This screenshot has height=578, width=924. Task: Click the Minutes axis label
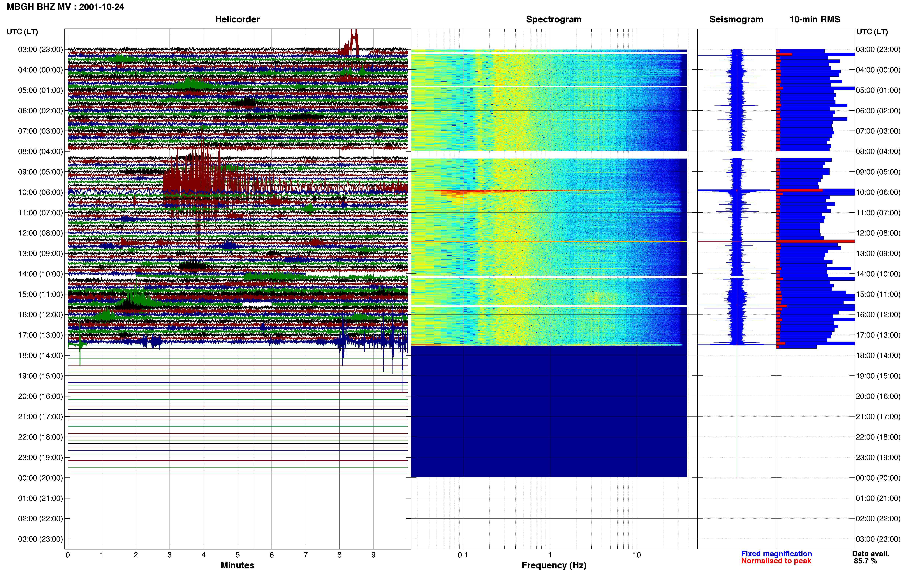pos(237,565)
